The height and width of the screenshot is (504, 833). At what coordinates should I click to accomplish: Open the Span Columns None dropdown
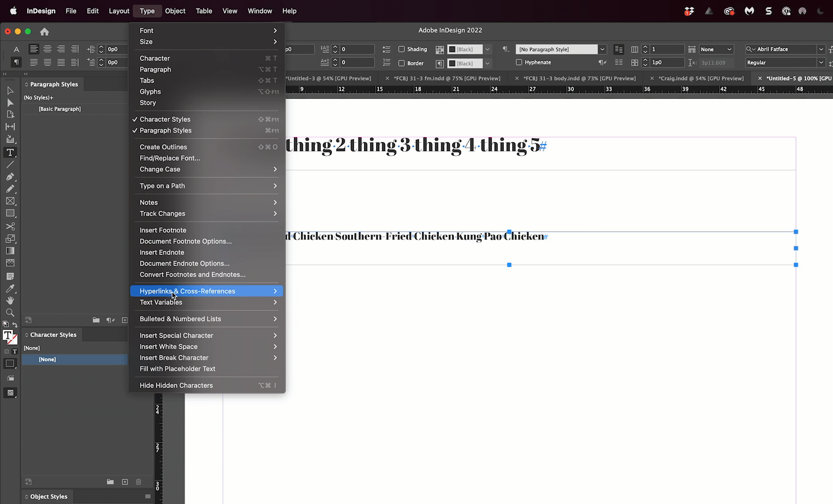716,49
